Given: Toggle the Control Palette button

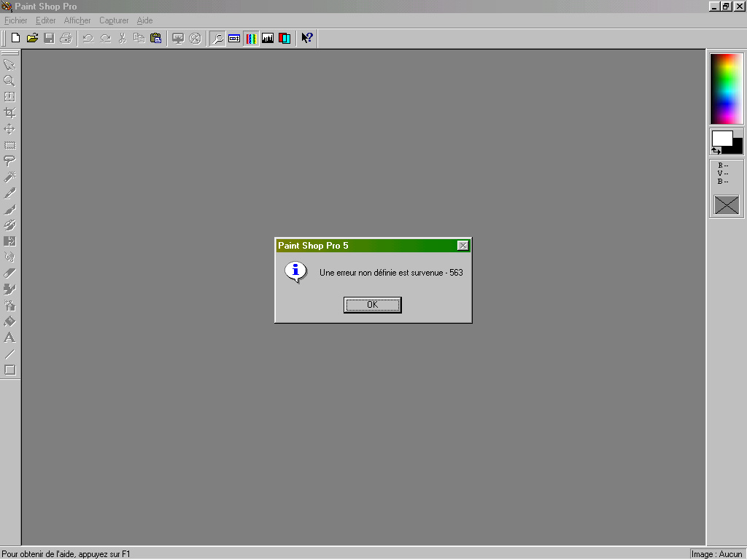Looking at the screenshot, I should pos(234,38).
